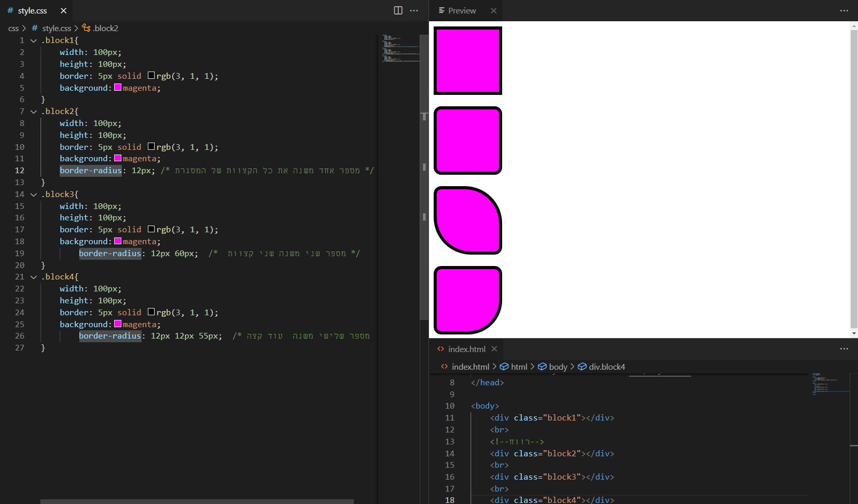Collapse the .block2 rule fold arrow
This screenshot has height=504, width=858.
34,111
